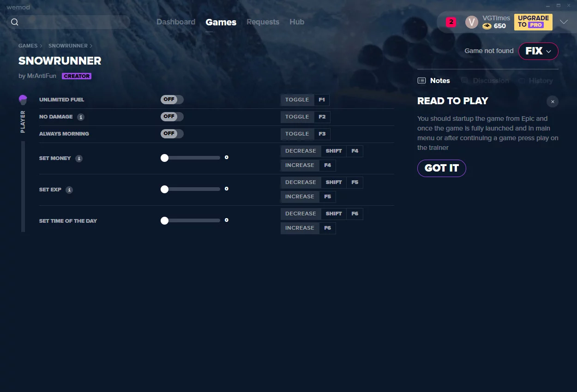Click Set Time DECREASE Shift F6 hotkey

coord(322,214)
